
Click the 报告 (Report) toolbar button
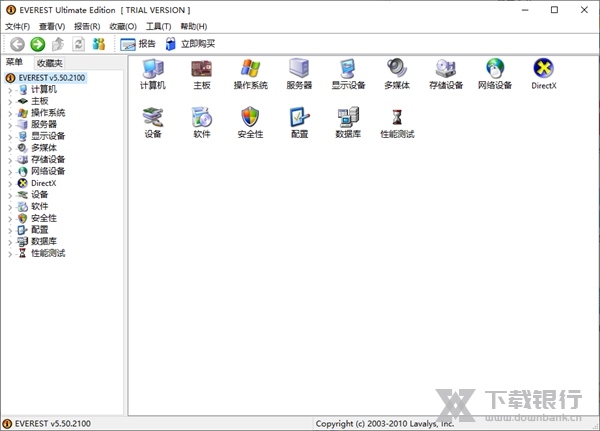tap(138, 44)
